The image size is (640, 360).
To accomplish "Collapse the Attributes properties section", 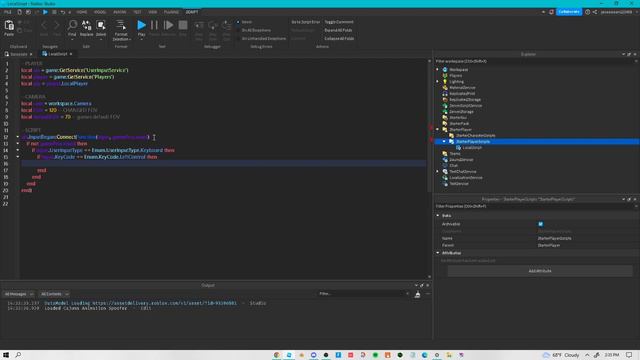I will coord(438,253).
